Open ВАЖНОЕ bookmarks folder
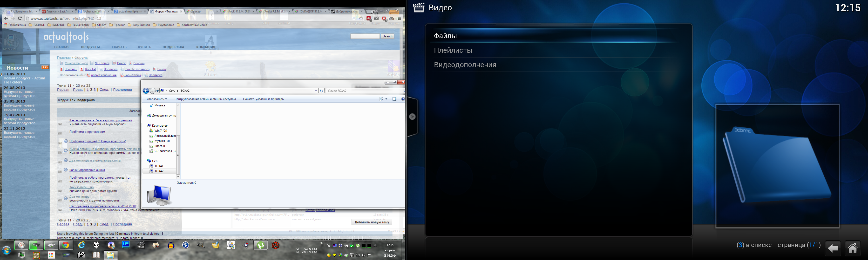Image resolution: width=868 pixels, height=260 pixels. pyautogui.click(x=56, y=25)
